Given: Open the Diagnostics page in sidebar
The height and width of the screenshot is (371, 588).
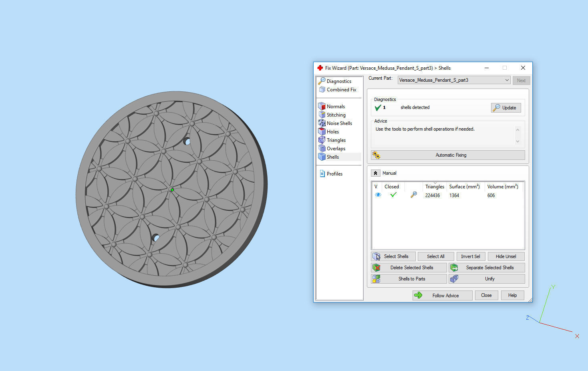Looking at the screenshot, I should [339, 81].
